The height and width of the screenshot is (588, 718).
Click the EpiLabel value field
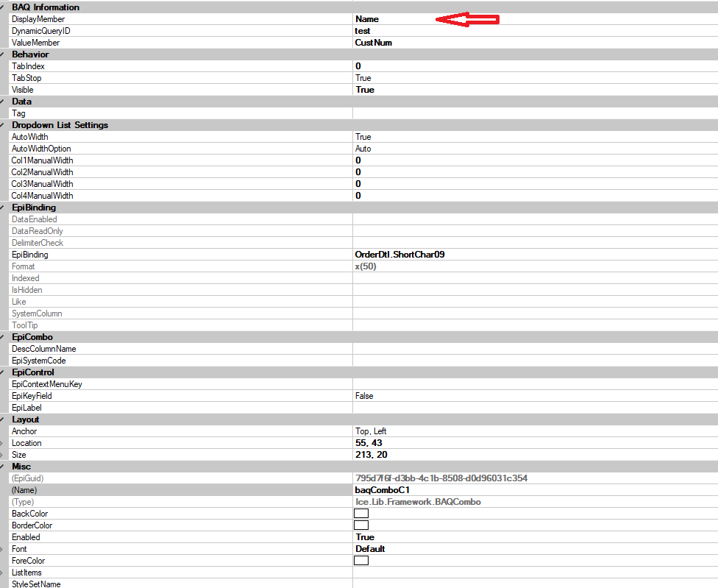pos(536,408)
